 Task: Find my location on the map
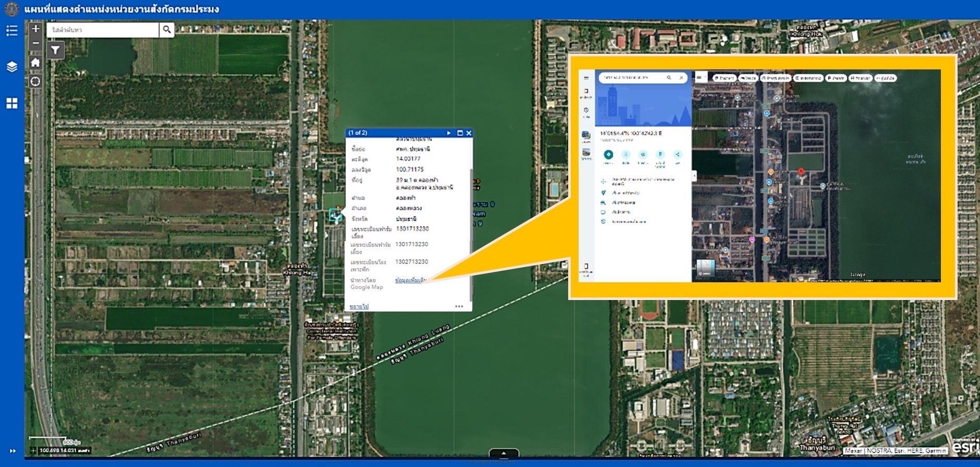pos(35,81)
